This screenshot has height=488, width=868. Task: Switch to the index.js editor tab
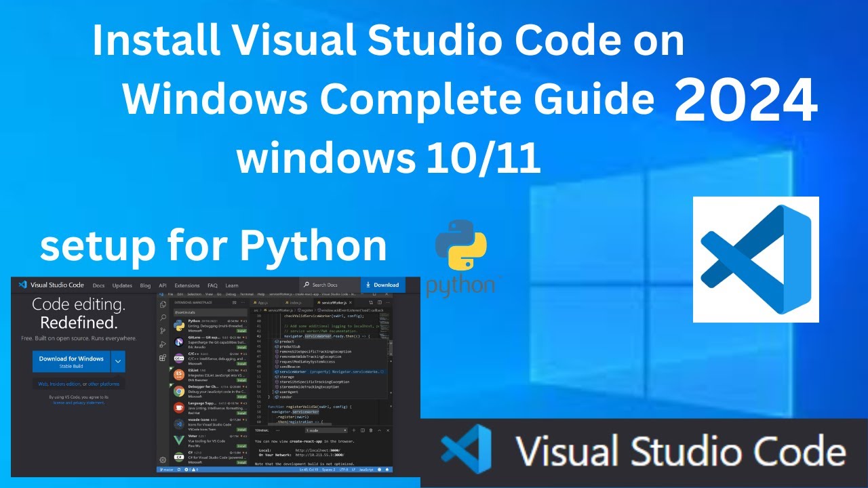(x=296, y=303)
